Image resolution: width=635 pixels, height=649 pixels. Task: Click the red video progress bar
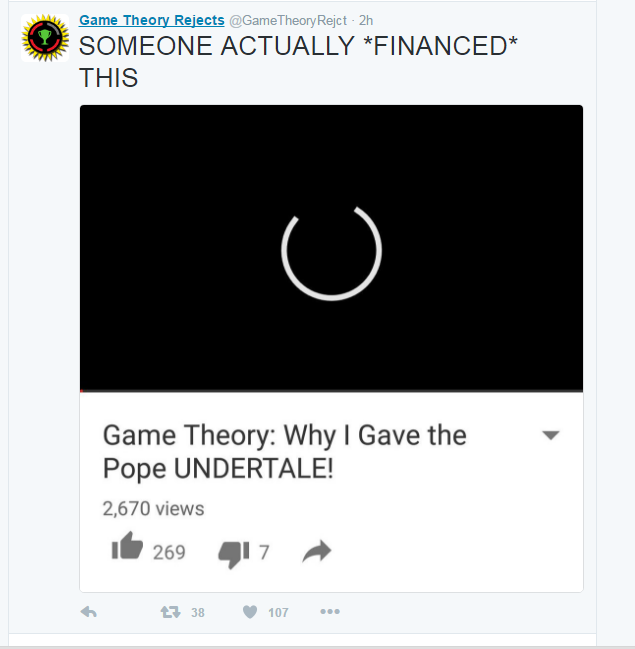[331, 391]
